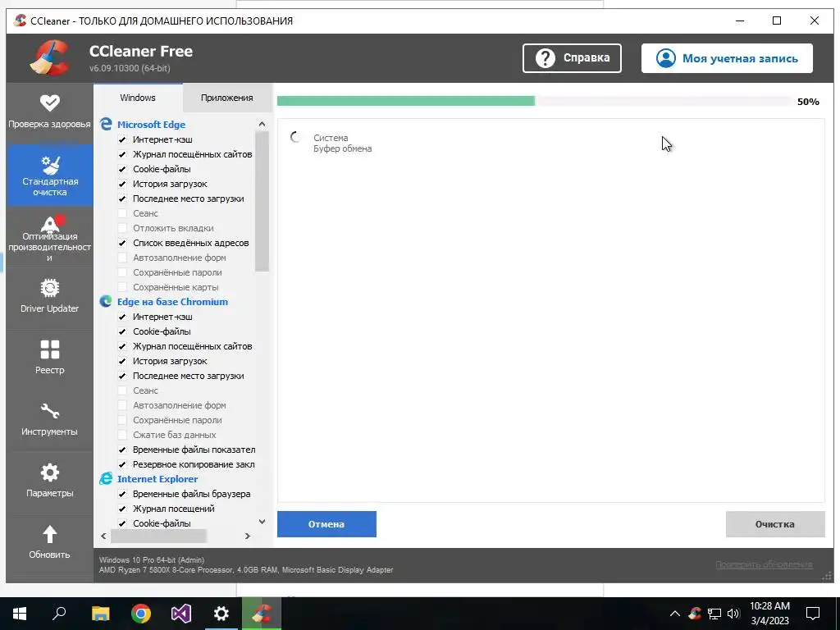The image size is (840, 630).
Task: Toggle Список введённых адресов checkbox
Action: [122, 243]
